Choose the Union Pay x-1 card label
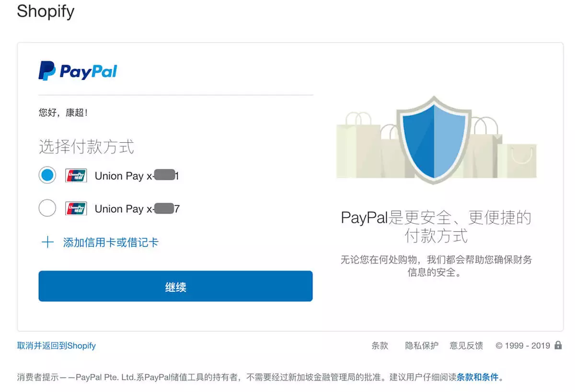Viewport: 575px width, 392px height. 137,176
